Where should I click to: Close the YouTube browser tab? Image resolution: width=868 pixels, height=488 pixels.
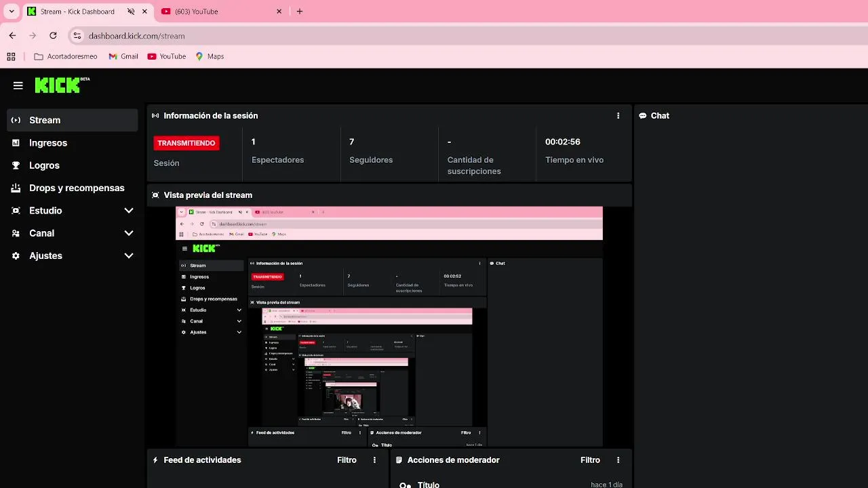pyautogui.click(x=279, y=12)
